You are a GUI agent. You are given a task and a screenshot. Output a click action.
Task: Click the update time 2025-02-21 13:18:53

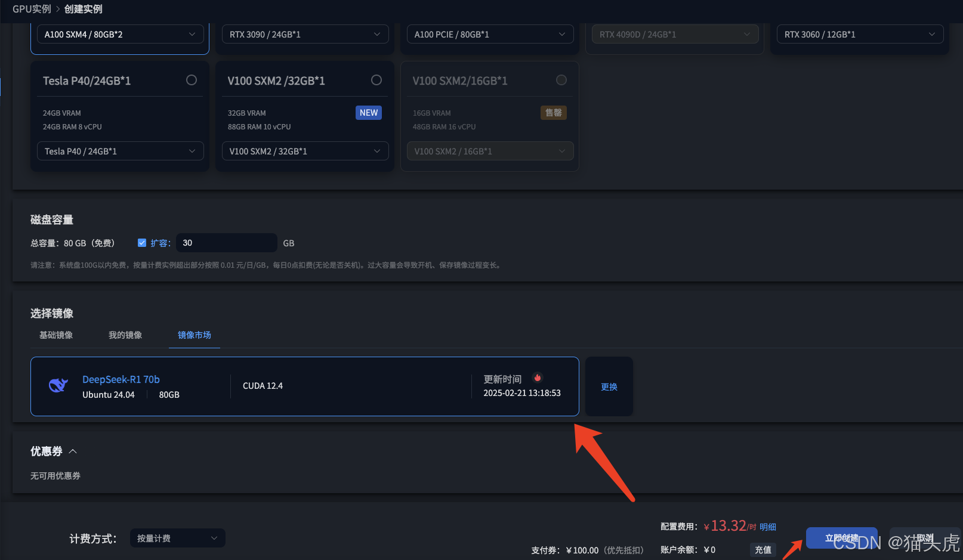(x=522, y=393)
